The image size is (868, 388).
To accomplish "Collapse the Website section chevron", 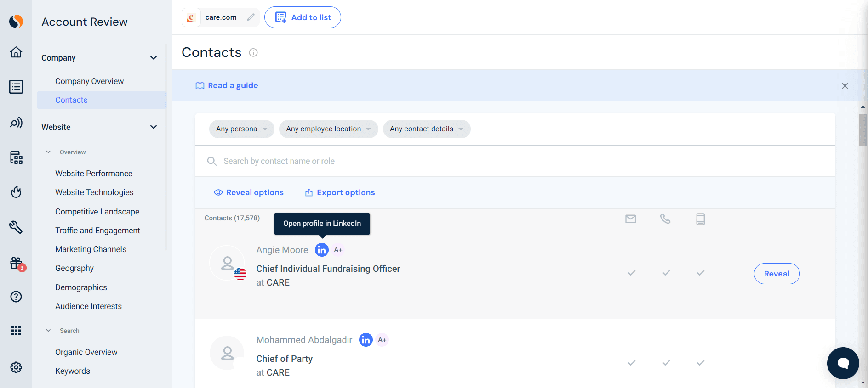I will tap(154, 127).
